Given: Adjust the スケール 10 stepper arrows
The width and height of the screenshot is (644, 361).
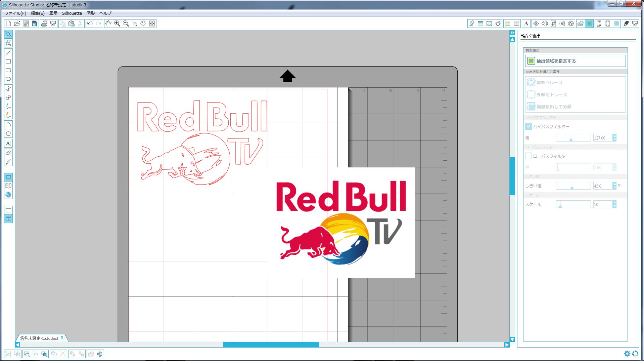Looking at the screenshot, I should [x=615, y=204].
